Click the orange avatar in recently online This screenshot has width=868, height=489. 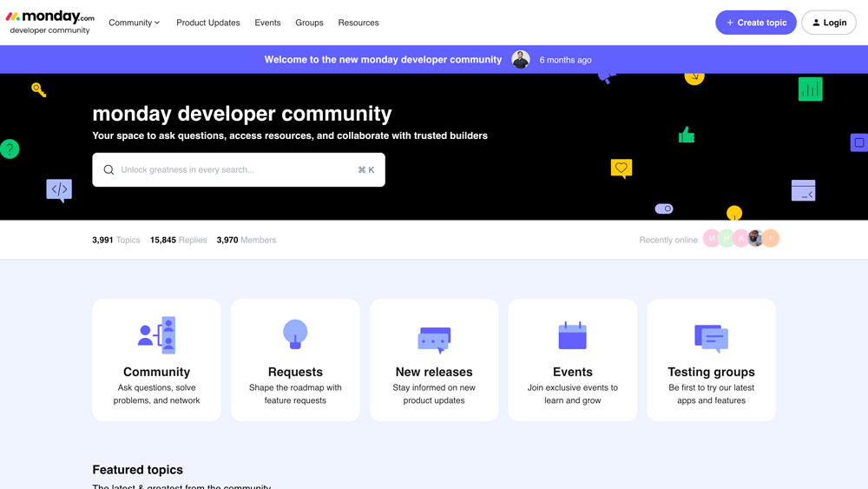[x=771, y=238]
